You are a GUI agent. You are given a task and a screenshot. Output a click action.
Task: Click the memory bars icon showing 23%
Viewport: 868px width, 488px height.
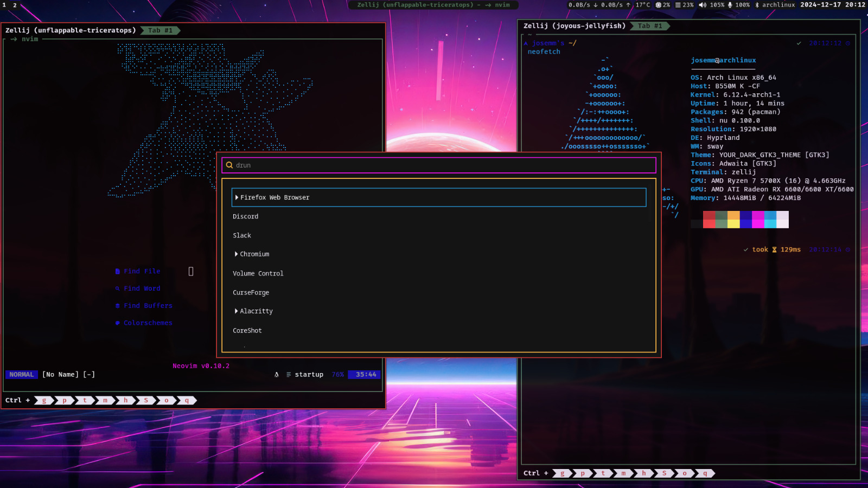click(x=678, y=5)
